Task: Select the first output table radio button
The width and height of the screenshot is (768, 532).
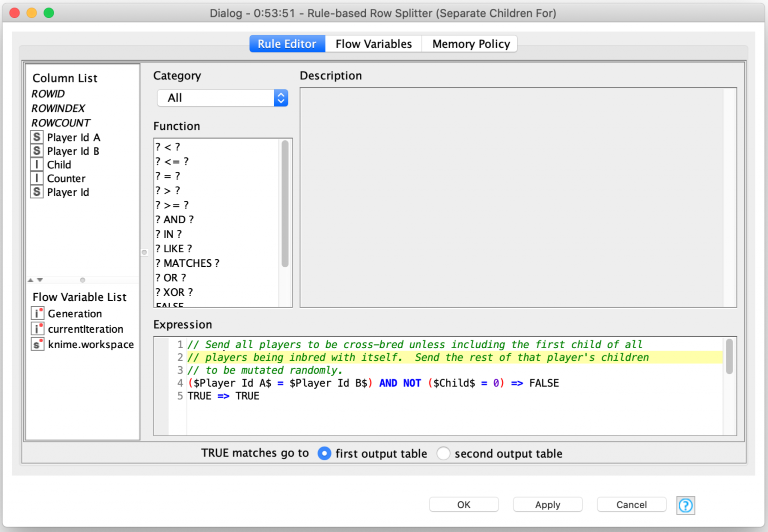Action: click(x=324, y=453)
